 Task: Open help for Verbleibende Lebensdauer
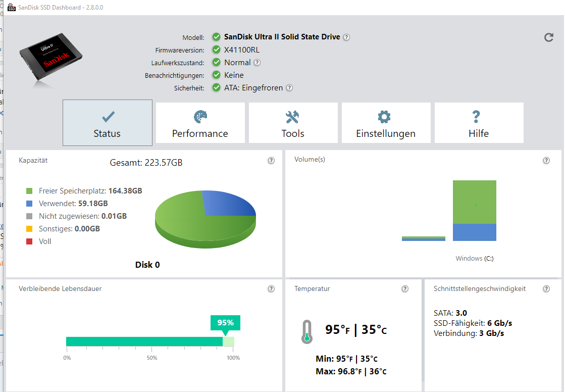(x=271, y=288)
